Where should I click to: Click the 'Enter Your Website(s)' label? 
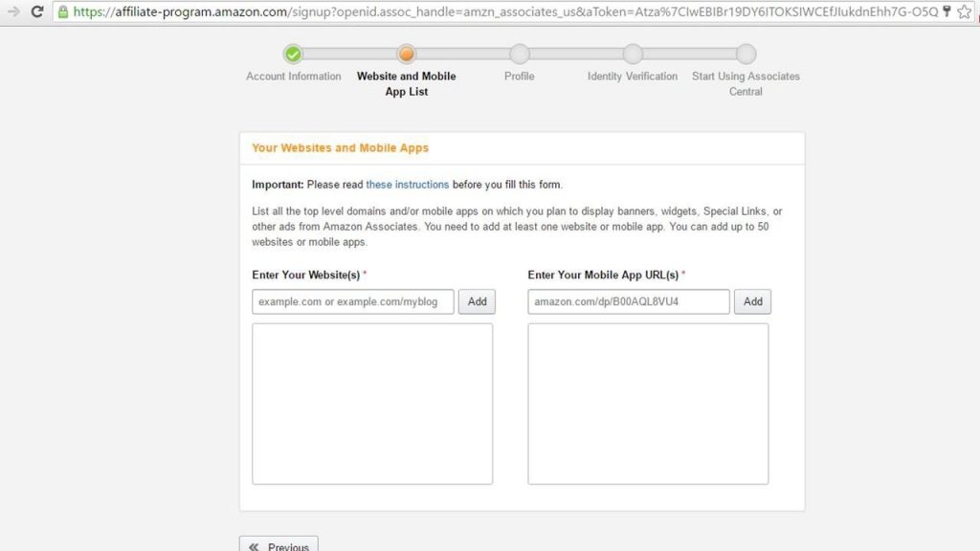point(306,275)
